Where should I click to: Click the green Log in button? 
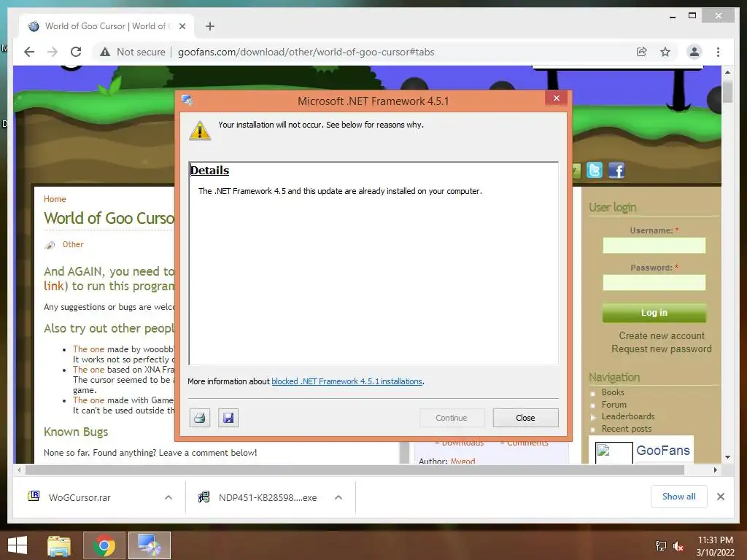point(654,312)
